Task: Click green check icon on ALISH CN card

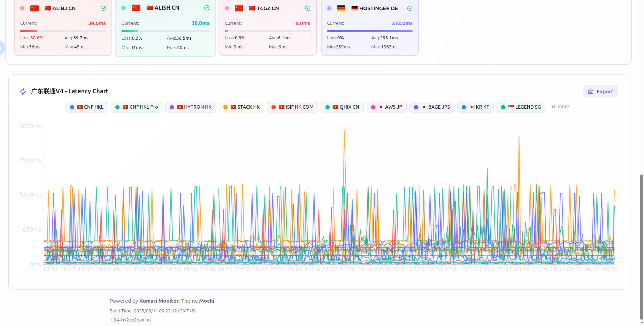Action: point(207,8)
